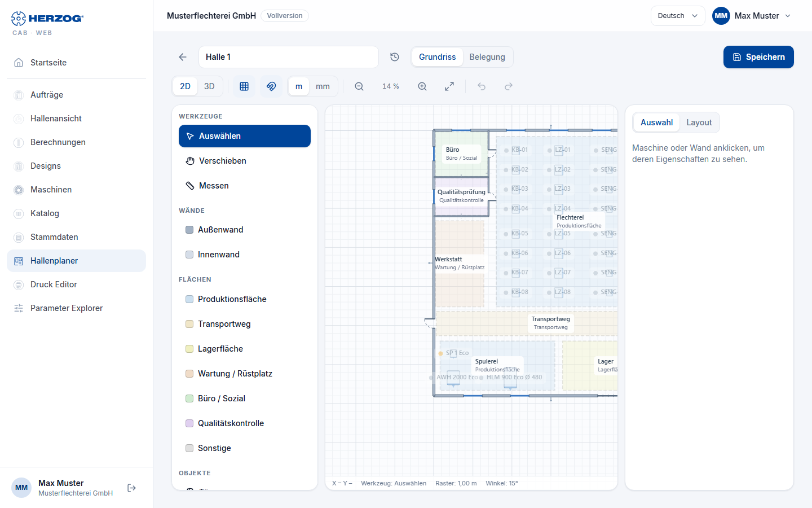Open Hallenansicht in the sidebar
812x508 pixels.
coord(76,119)
